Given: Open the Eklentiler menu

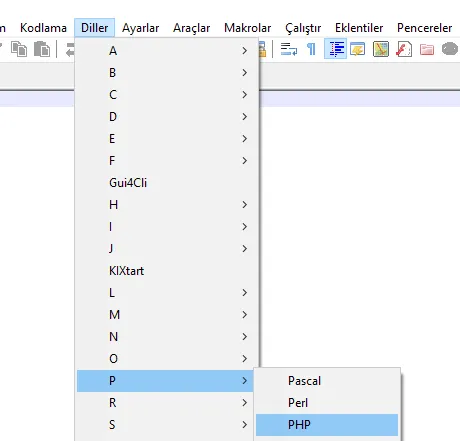Looking at the screenshot, I should pyautogui.click(x=359, y=28).
